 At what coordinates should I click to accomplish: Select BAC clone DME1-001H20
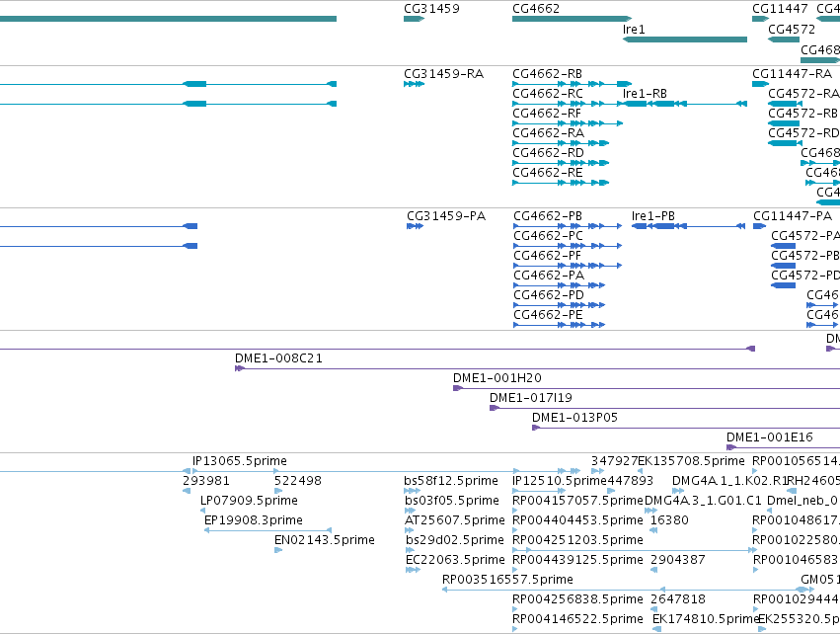[497, 378]
